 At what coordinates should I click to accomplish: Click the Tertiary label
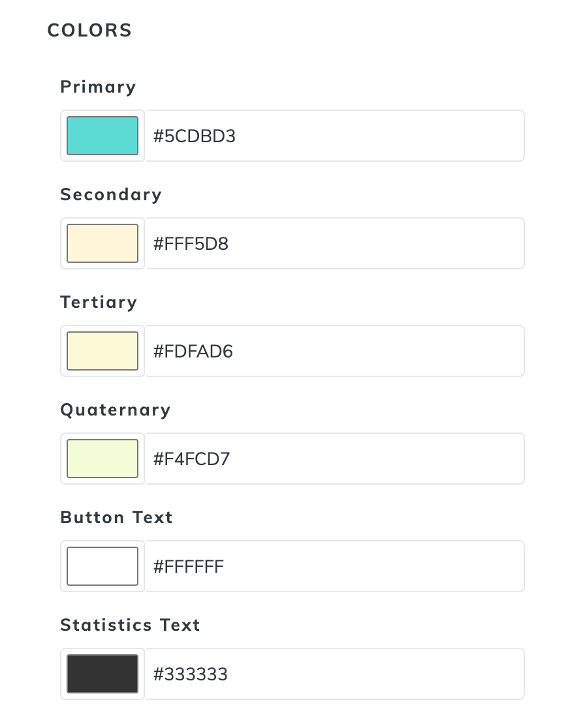pos(99,302)
